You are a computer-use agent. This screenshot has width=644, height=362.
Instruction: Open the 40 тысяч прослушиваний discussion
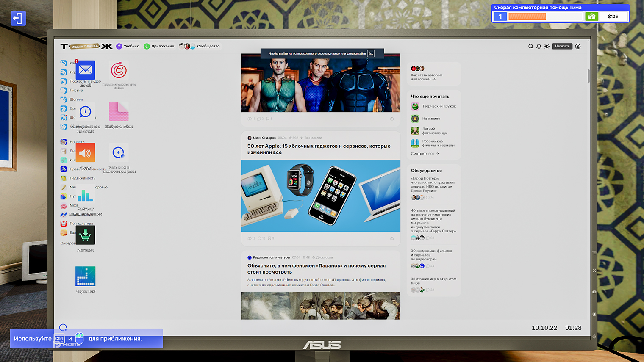tap(433, 221)
